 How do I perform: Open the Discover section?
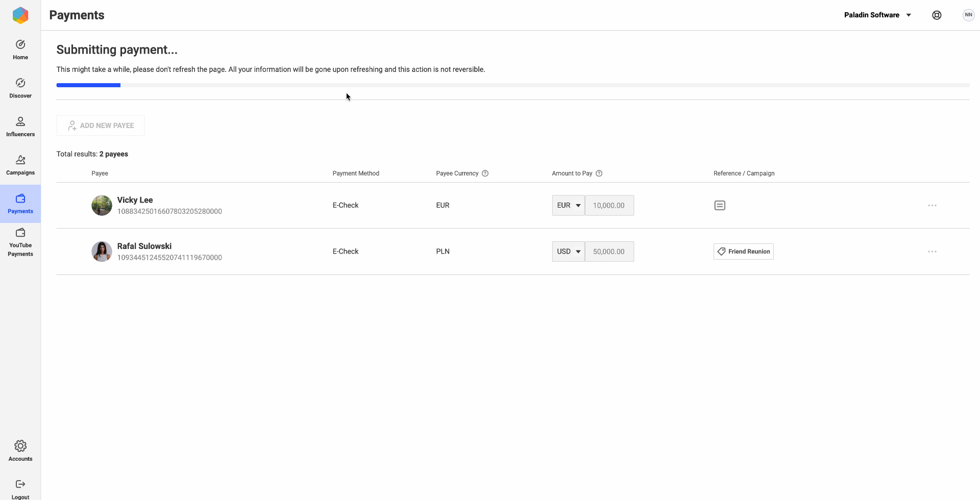point(20,88)
